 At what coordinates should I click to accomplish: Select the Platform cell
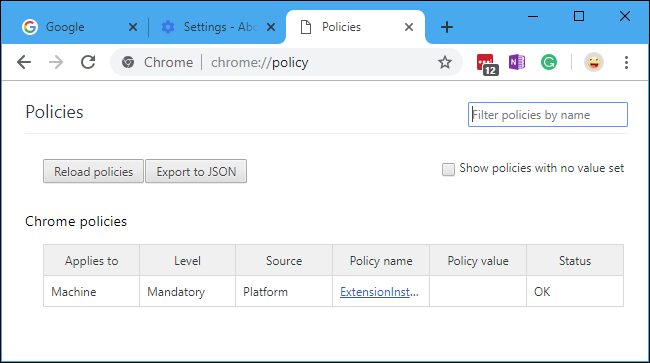click(x=284, y=292)
